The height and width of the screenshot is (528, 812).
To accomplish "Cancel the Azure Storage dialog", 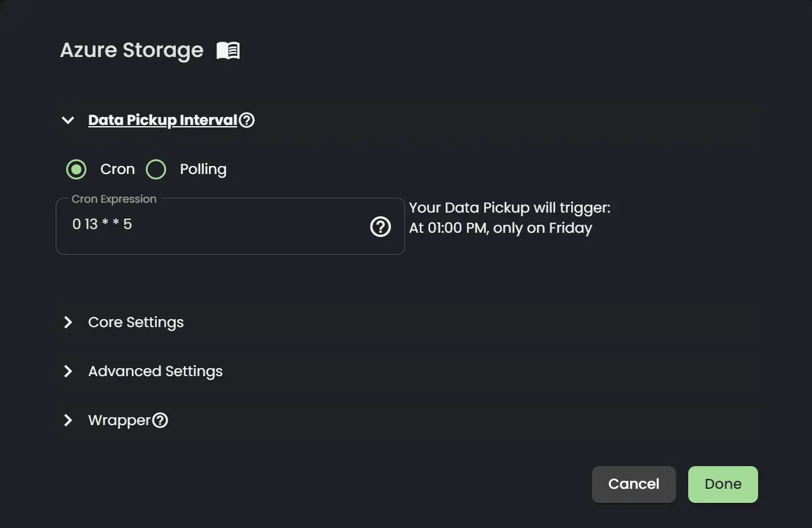I will pos(634,485).
